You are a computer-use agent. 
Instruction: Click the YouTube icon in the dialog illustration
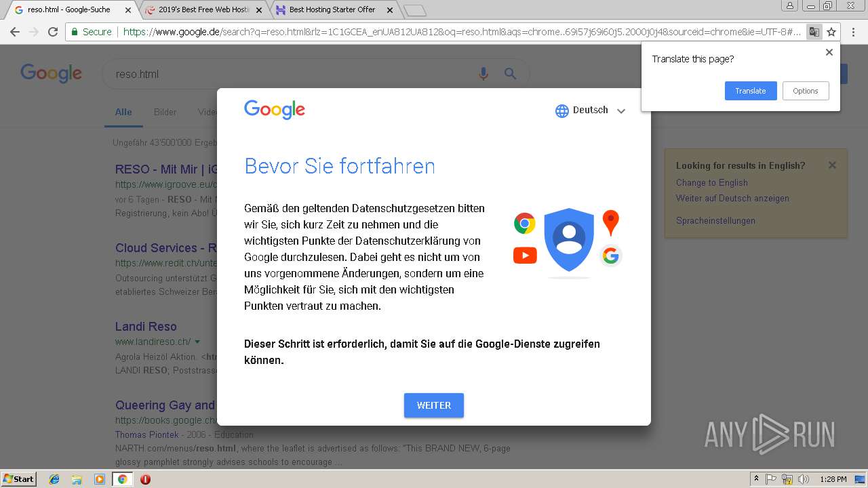pyautogui.click(x=525, y=256)
